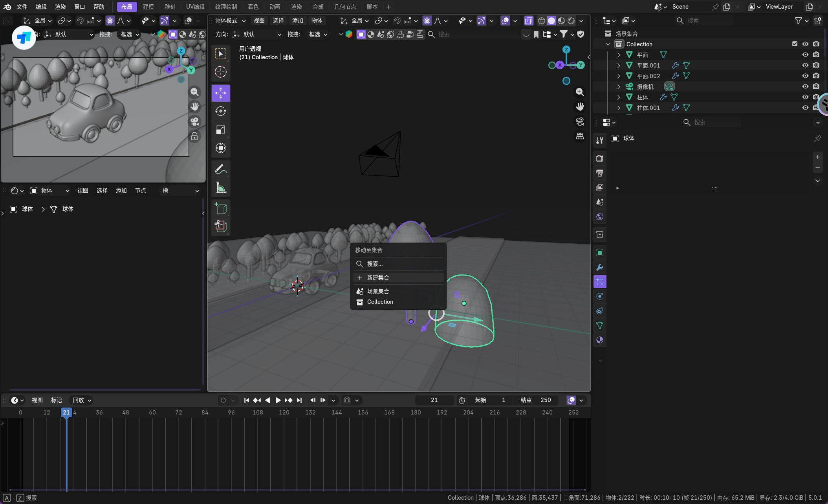Pick Collection in move-to-collection menu
This screenshot has height=504, width=828.
pos(380,302)
